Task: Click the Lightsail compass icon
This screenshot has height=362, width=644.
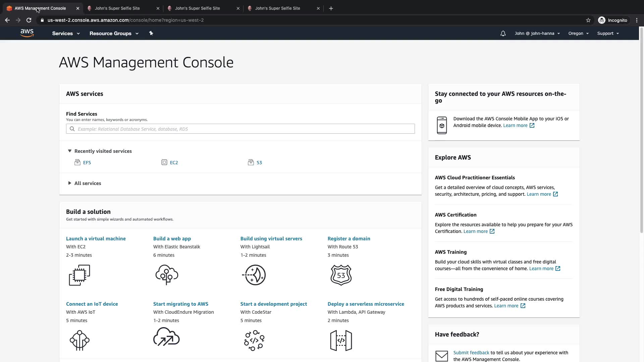Action: 254,275
